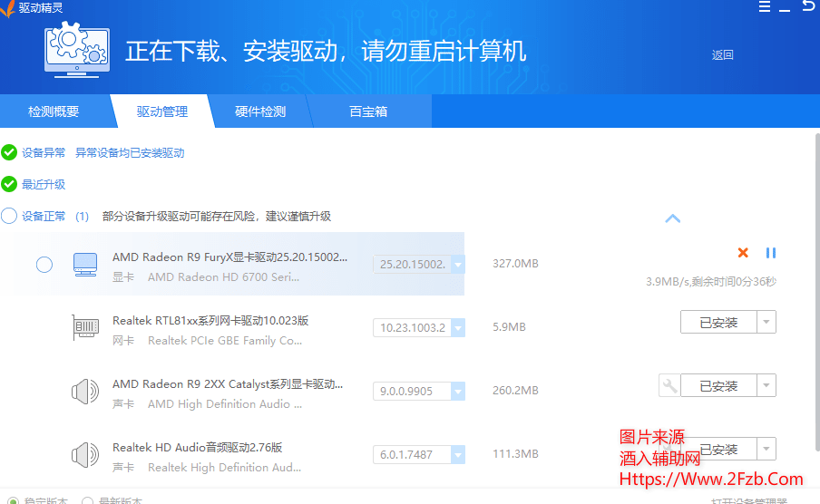The image size is (820, 504).
Task: Click the vertical scrollbar on the right
Action: tap(817, 293)
